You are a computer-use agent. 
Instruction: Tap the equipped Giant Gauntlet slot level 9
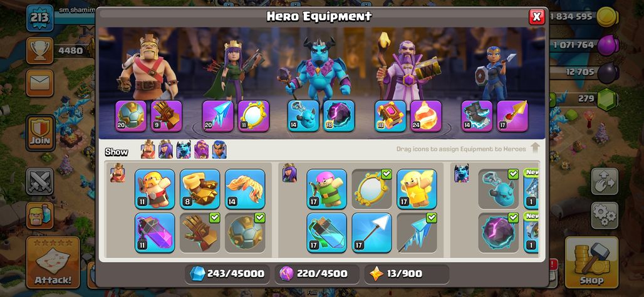coord(167,116)
